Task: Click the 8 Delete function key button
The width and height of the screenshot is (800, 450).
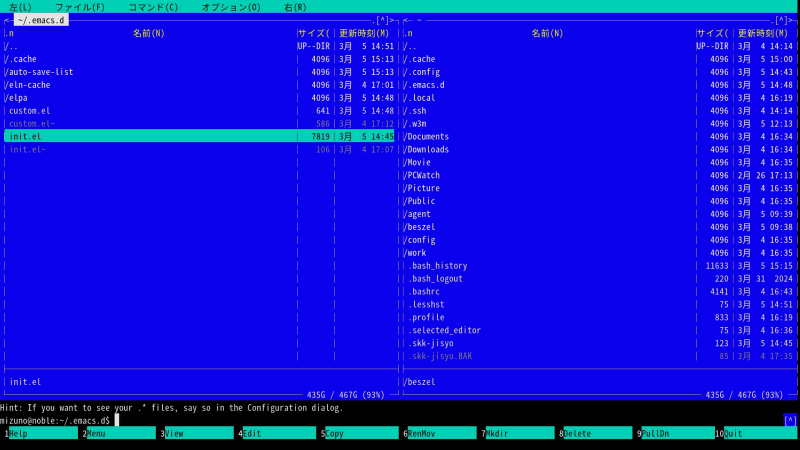Action: [595, 433]
